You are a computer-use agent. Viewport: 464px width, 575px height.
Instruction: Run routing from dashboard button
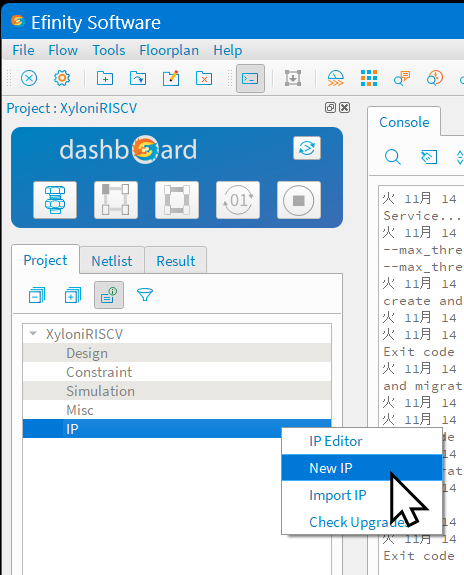[177, 200]
